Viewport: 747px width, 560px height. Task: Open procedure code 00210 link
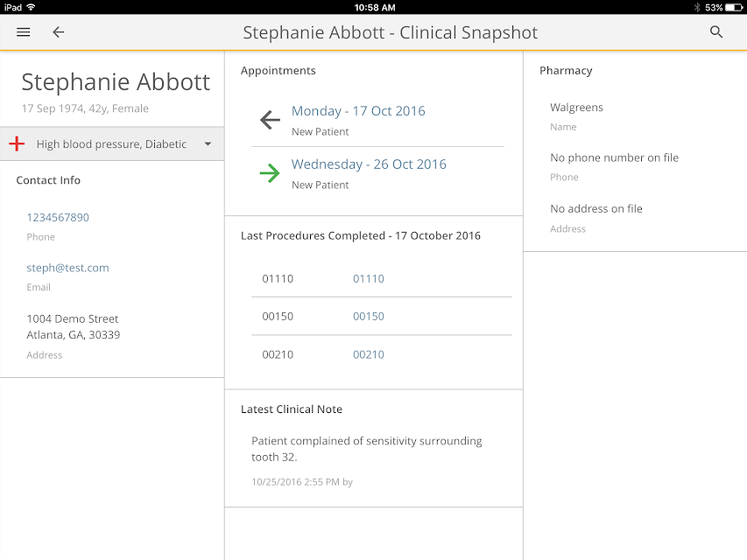(369, 354)
